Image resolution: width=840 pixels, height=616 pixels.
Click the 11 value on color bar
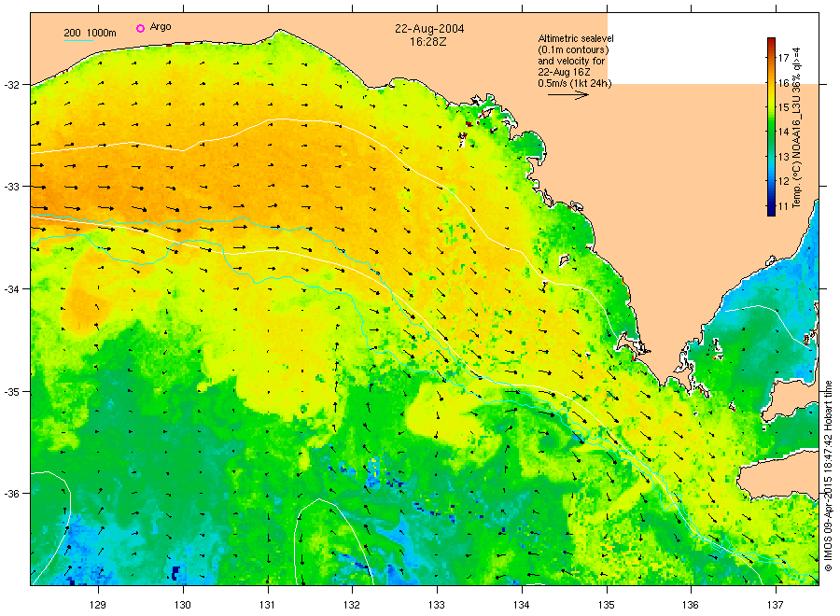783,206
